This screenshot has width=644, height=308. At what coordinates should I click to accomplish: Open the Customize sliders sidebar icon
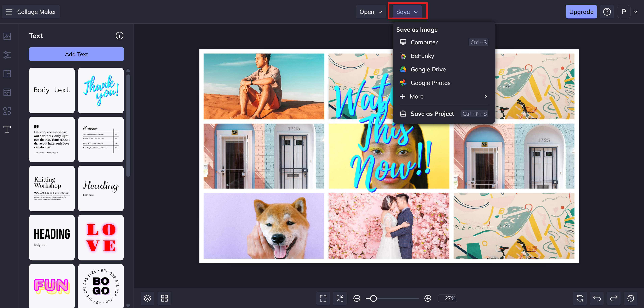pyautogui.click(x=7, y=55)
